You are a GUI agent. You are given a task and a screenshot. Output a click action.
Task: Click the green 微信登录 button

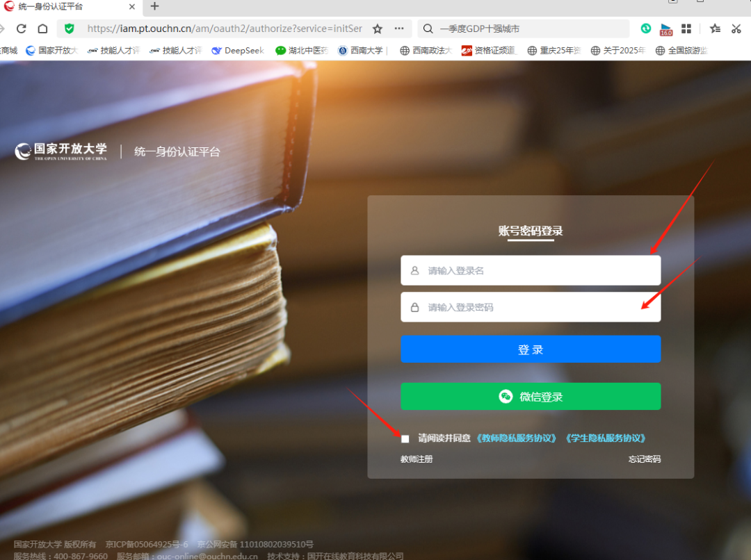(531, 396)
